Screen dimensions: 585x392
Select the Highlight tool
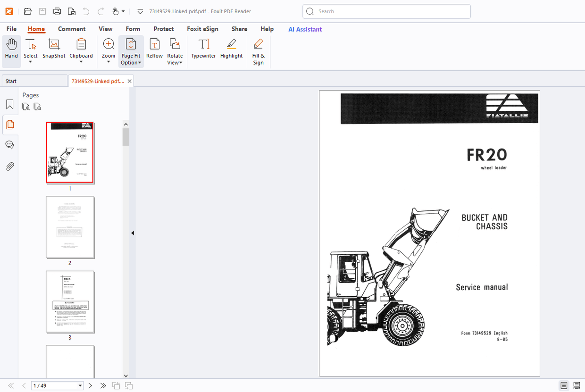click(x=231, y=50)
